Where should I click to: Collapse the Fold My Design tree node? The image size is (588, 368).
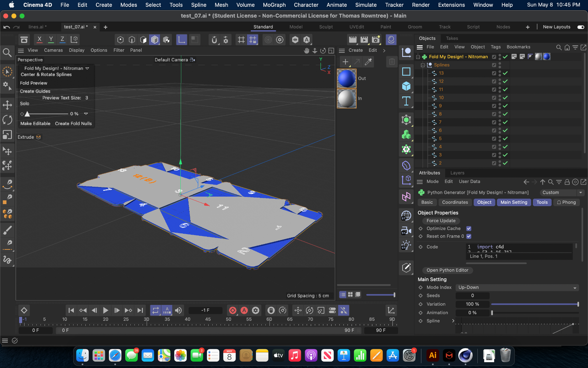coord(418,57)
